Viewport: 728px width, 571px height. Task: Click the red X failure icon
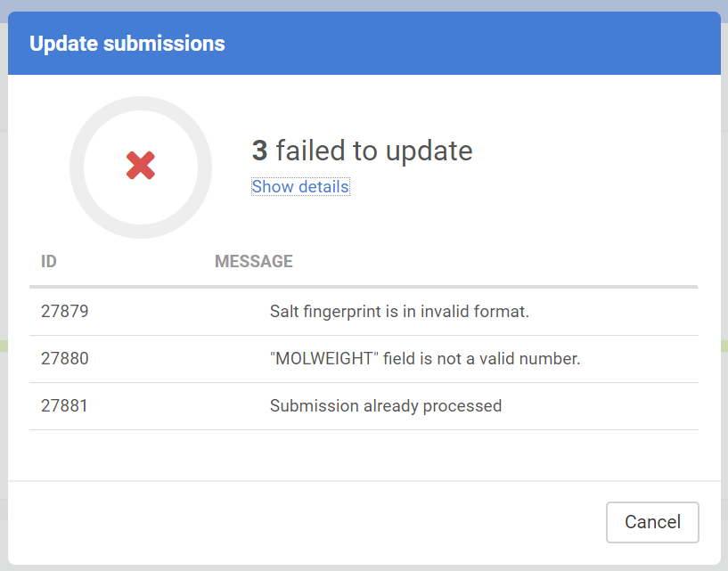pyautogui.click(x=141, y=166)
